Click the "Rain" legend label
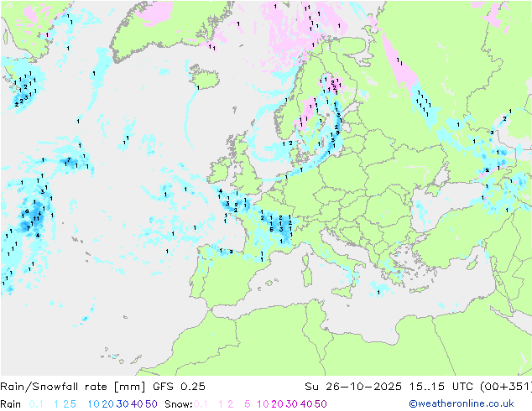The width and height of the screenshot is (532, 411). pos(11,404)
